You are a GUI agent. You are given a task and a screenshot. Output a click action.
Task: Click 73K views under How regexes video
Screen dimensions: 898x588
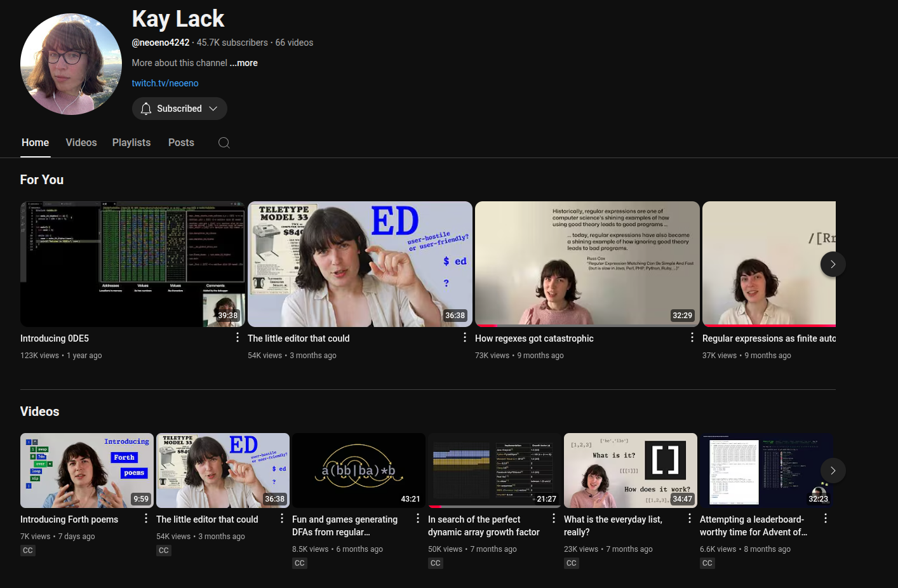(x=492, y=356)
